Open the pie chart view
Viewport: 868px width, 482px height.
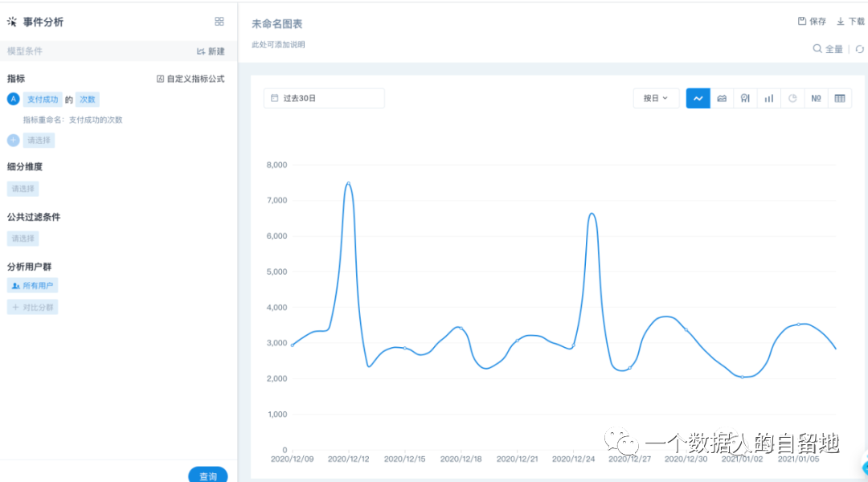(x=792, y=98)
